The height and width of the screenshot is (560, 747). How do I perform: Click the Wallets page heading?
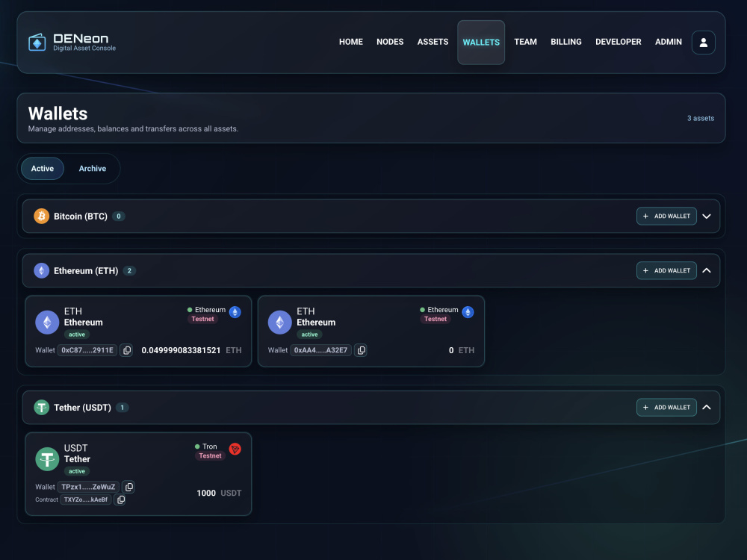click(x=58, y=113)
